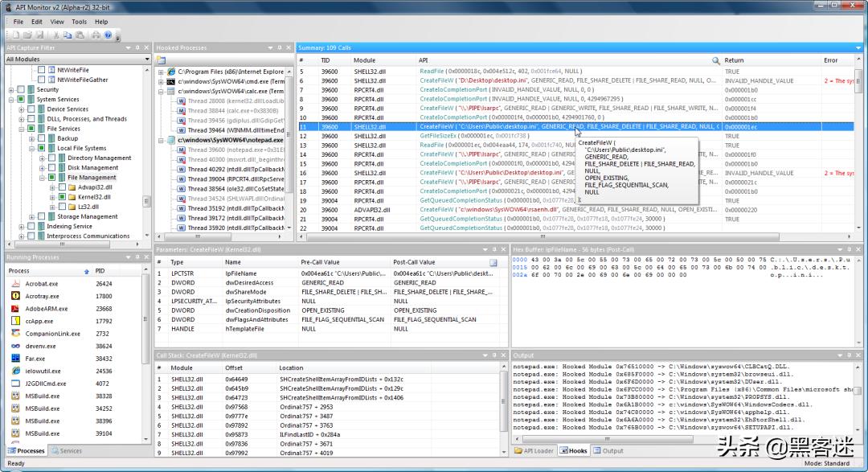The image size is (868, 472).
Task: Click icon in Post-Call Value column header
Action: (493, 262)
